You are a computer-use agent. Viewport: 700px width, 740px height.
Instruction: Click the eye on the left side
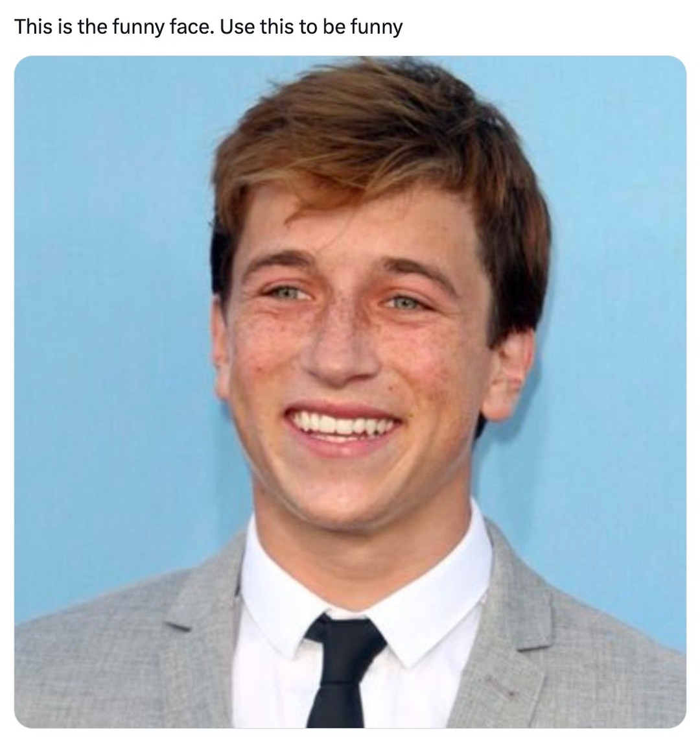(x=286, y=293)
